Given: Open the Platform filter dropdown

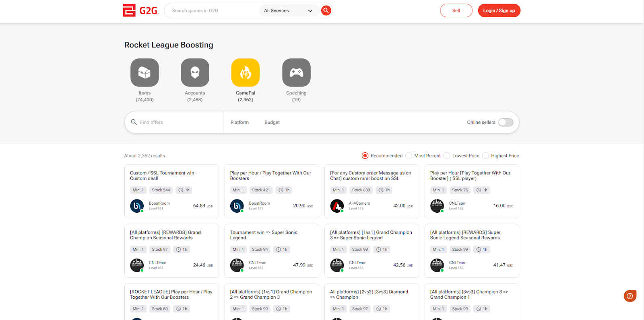Looking at the screenshot, I should (239, 122).
